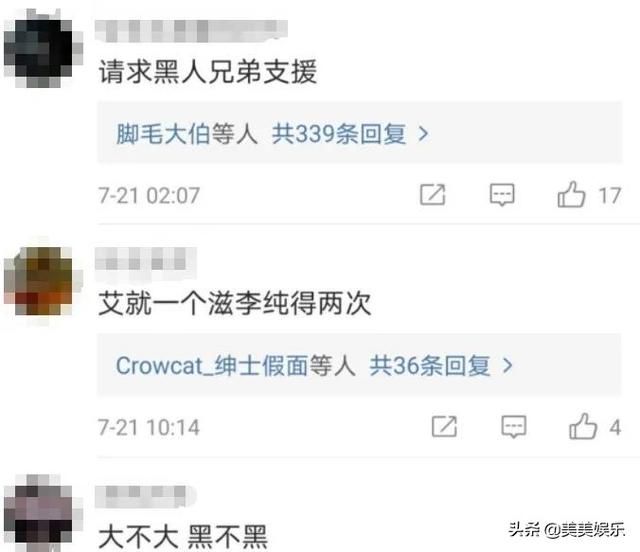Reply to the 7-21 10:14 comment
This screenshot has width=640, height=552.
click(514, 427)
